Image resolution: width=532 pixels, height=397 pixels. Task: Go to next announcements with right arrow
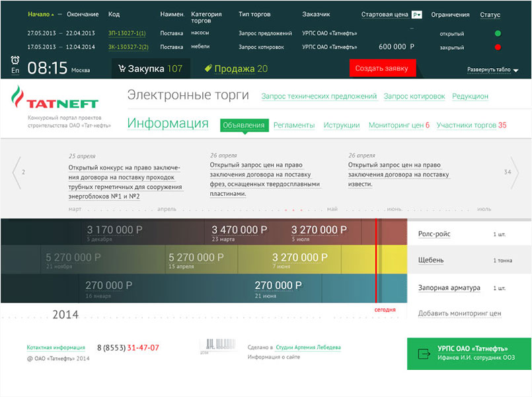[x=514, y=173]
